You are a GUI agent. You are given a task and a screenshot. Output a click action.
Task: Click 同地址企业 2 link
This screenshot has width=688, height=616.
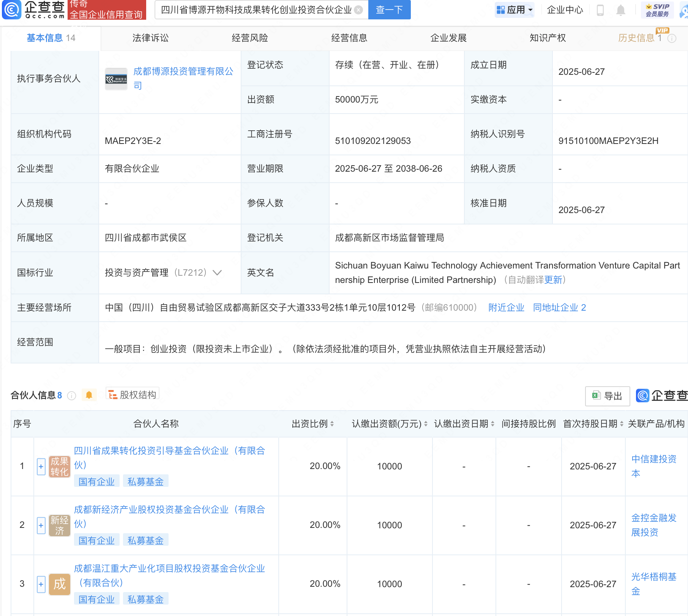click(x=559, y=308)
